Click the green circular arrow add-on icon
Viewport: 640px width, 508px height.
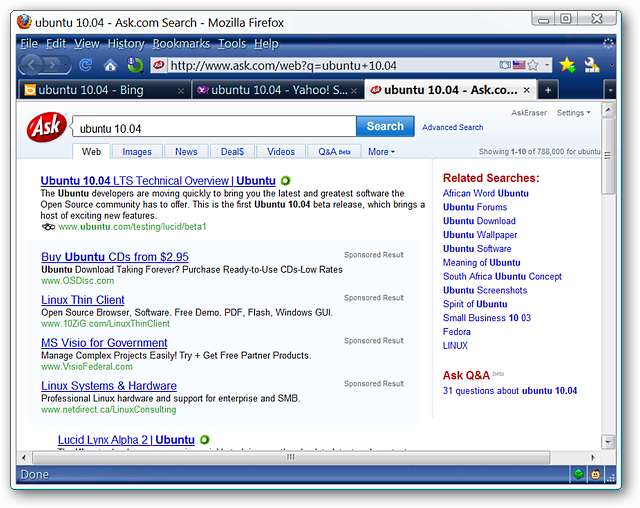pyautogui.click(x=135, y=65)
